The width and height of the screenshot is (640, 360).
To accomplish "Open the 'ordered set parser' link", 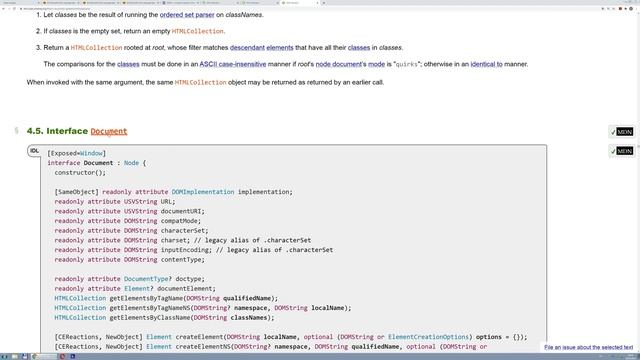I will 187,15.
